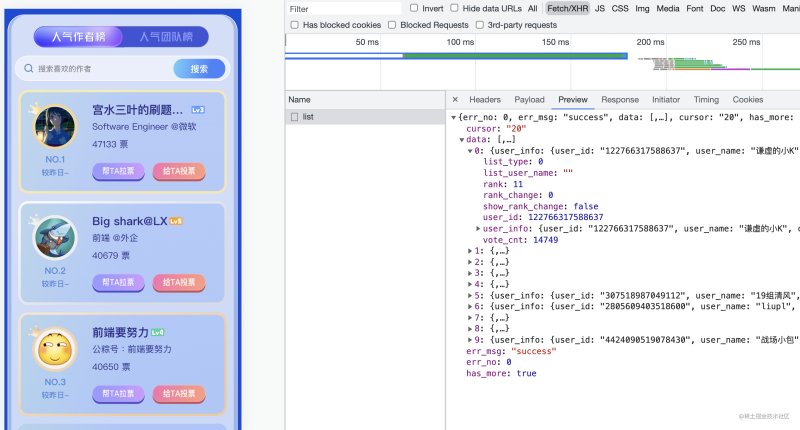This screenshot has height=430, width=800.
Task: Click 帮TA拉票 for 前端要努力
Action: (118, 394)
